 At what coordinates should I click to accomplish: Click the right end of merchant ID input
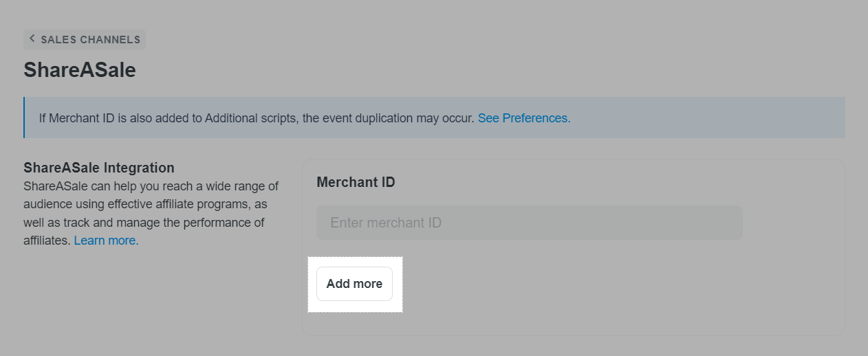[729, 223]
